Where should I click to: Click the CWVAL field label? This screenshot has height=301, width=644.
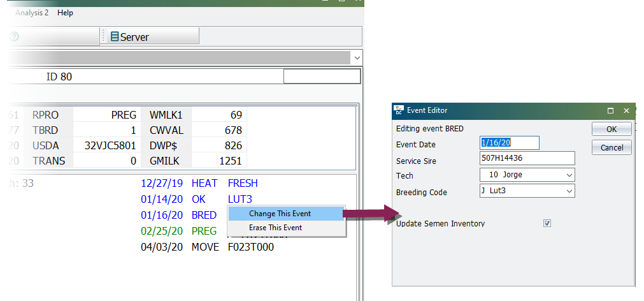point(167,131)
